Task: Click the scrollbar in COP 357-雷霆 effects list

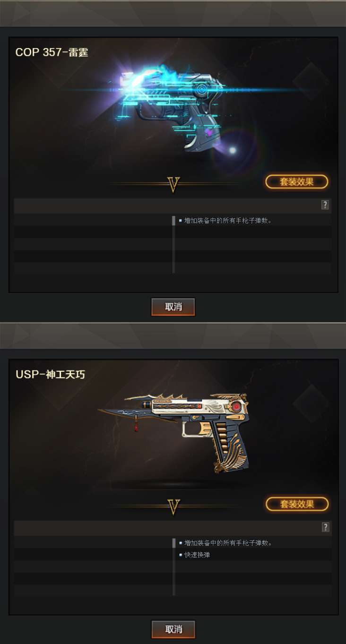Action: [x=173, y=244]
